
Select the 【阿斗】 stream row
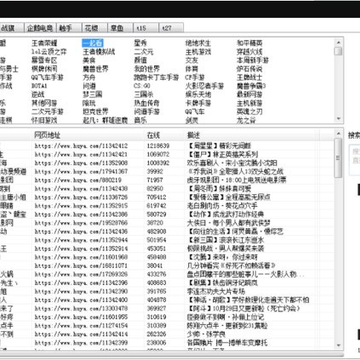point(167,308)
